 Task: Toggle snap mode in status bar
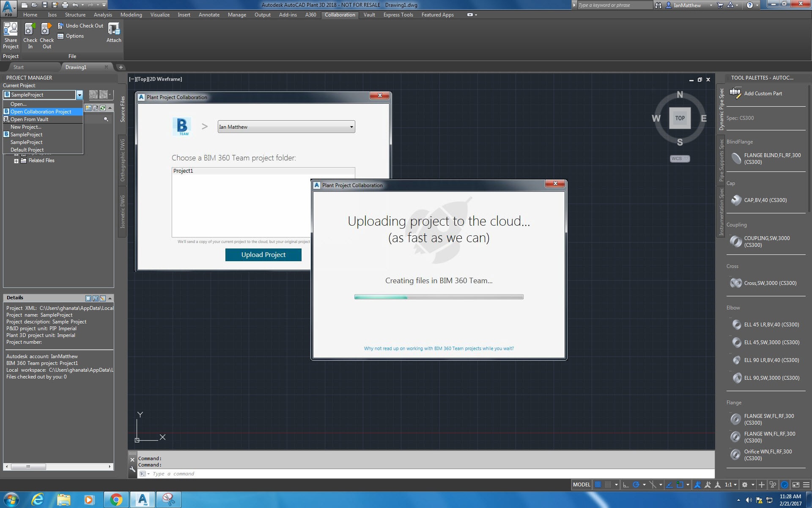pos(608,485)
